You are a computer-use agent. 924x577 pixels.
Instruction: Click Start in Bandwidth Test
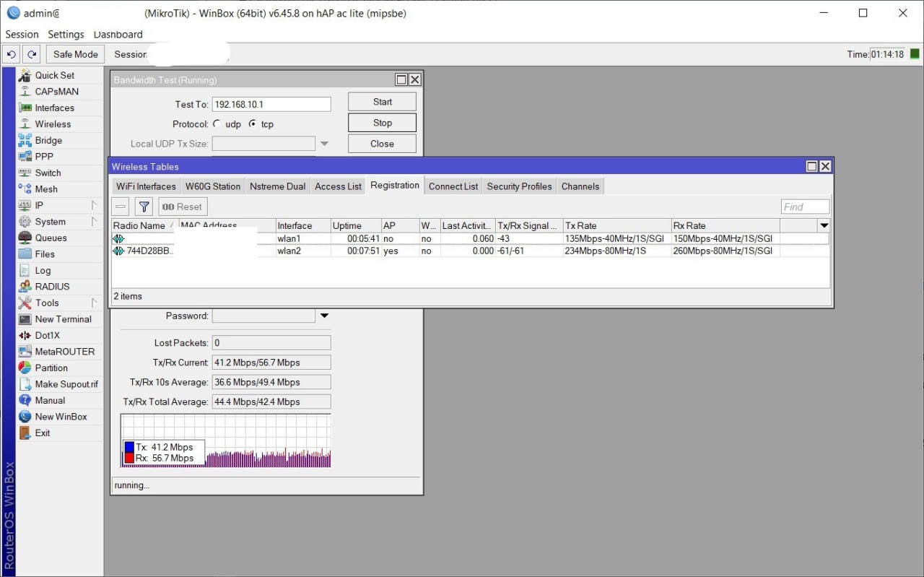coord(383,102)
